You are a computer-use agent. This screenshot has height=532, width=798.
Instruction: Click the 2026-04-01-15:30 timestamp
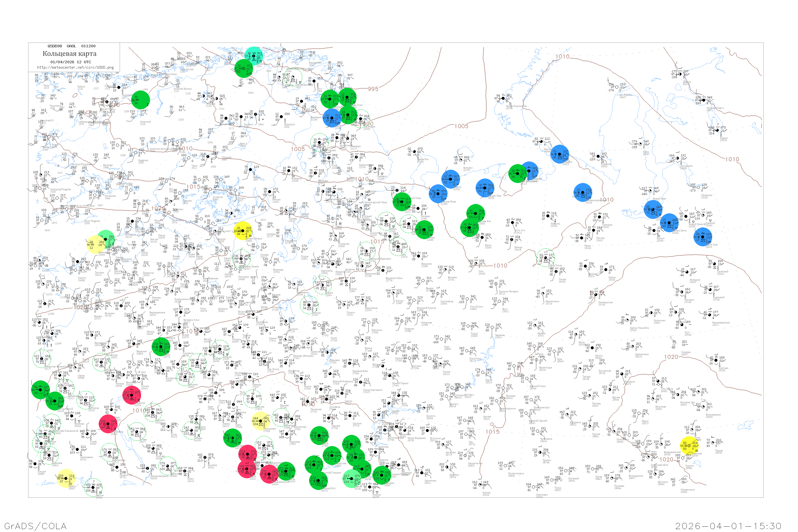[728, 526]
